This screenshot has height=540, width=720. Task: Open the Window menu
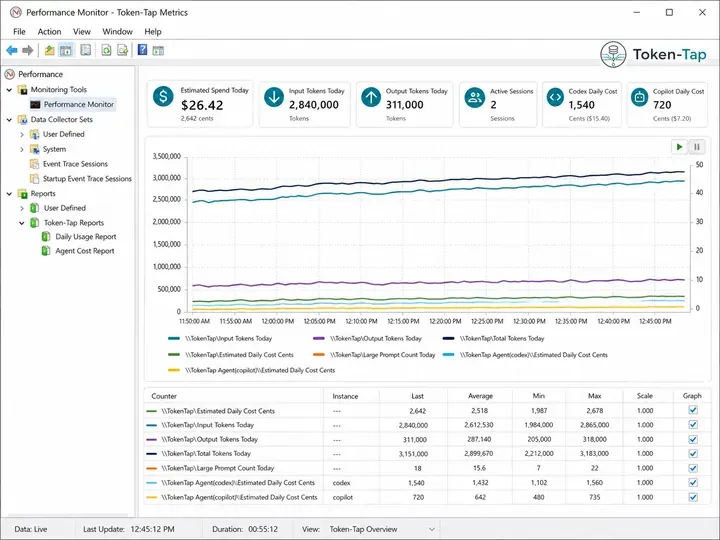118,32
